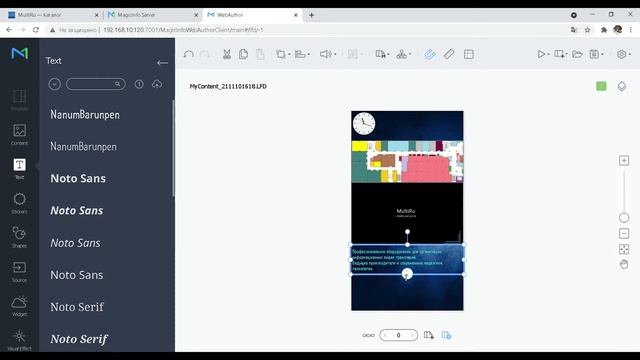Open the preview play dropdown
This screenshot has height=360, width=640.
click(543, 54)
